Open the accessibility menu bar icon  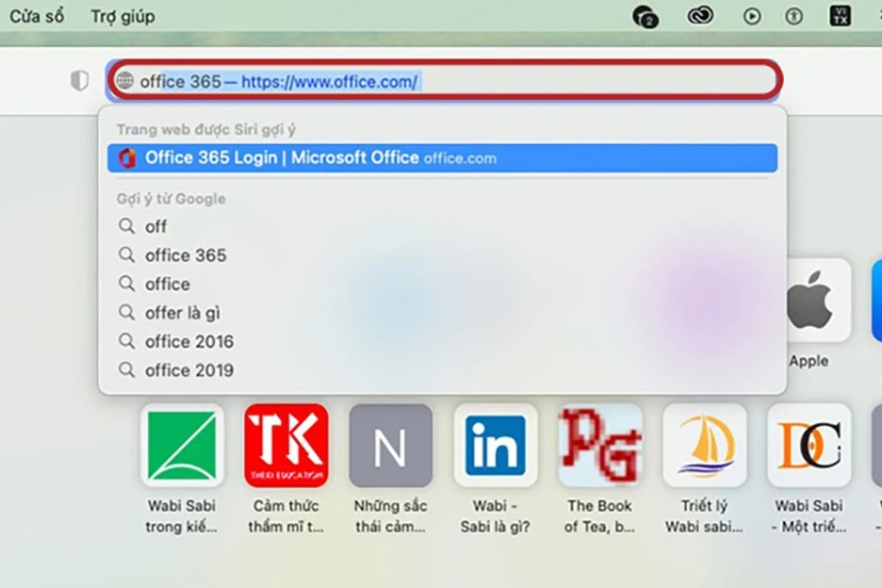[x=794, y=17]
